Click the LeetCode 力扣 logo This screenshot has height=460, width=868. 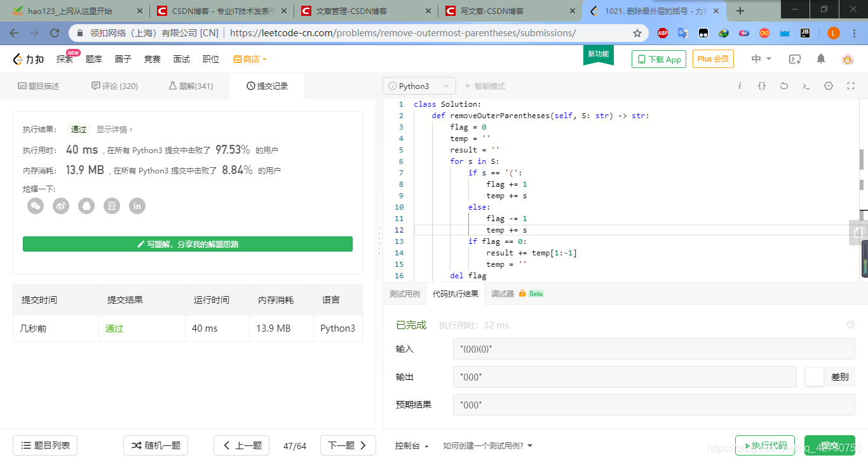(29, 59)
